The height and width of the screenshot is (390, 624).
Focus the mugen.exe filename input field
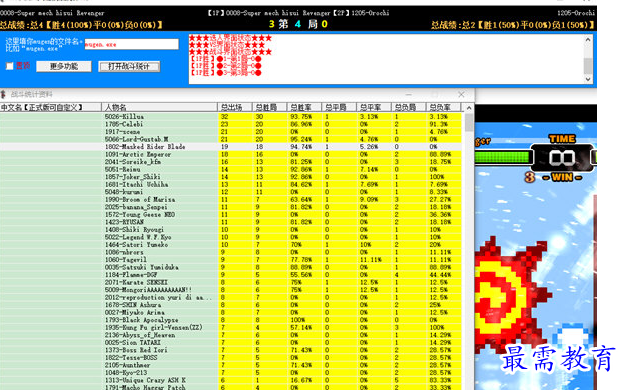coord(131,44)
